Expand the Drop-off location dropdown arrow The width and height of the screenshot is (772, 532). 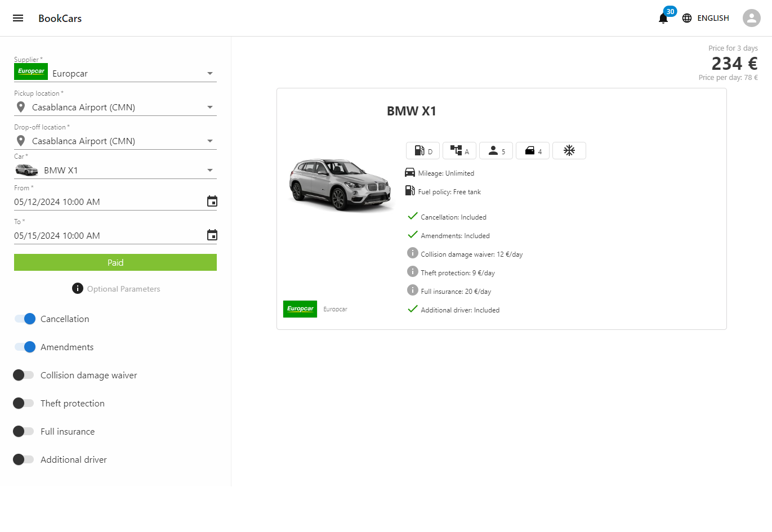[210, 141]
